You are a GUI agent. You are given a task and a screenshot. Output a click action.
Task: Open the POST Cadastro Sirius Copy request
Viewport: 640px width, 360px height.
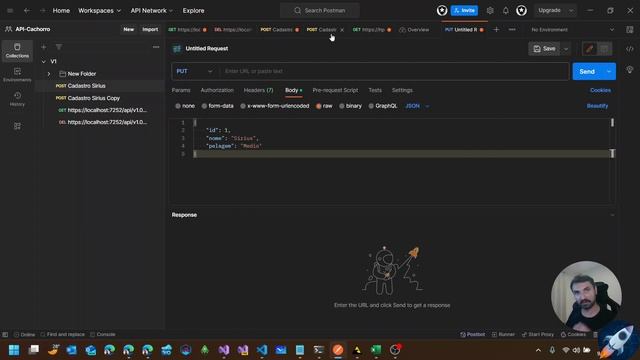click(93, 98)
